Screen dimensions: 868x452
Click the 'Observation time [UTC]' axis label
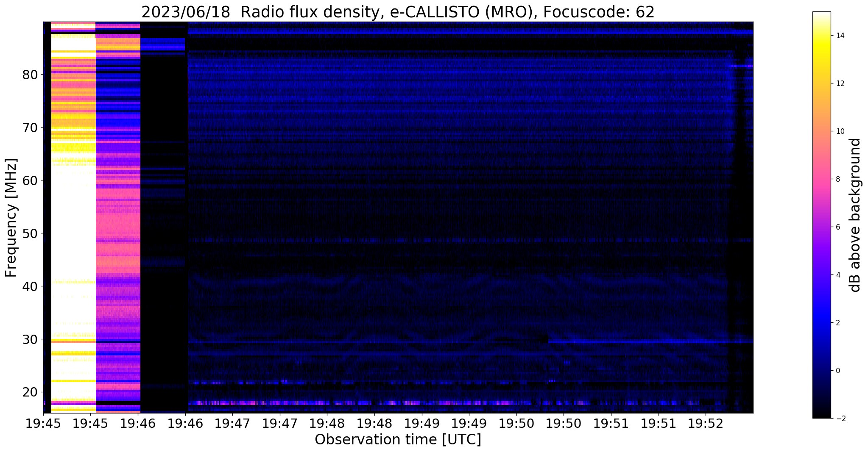pos(398,440)
